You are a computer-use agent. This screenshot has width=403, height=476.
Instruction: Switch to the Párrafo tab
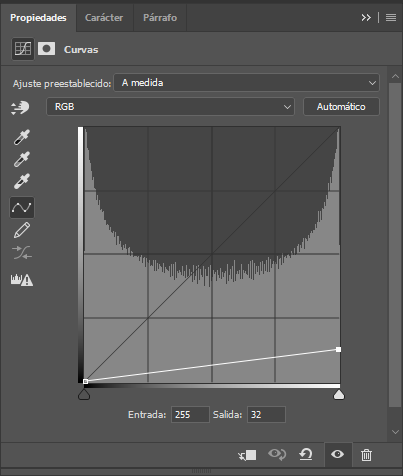160,18
